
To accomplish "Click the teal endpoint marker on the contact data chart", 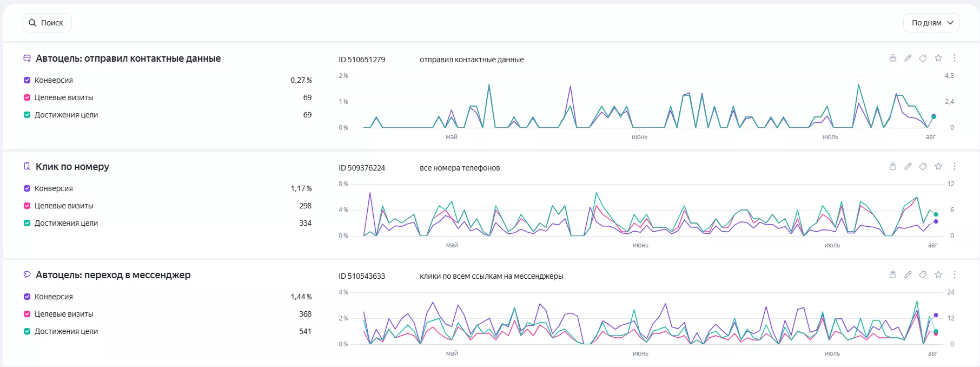I will (x=933, y=116).
